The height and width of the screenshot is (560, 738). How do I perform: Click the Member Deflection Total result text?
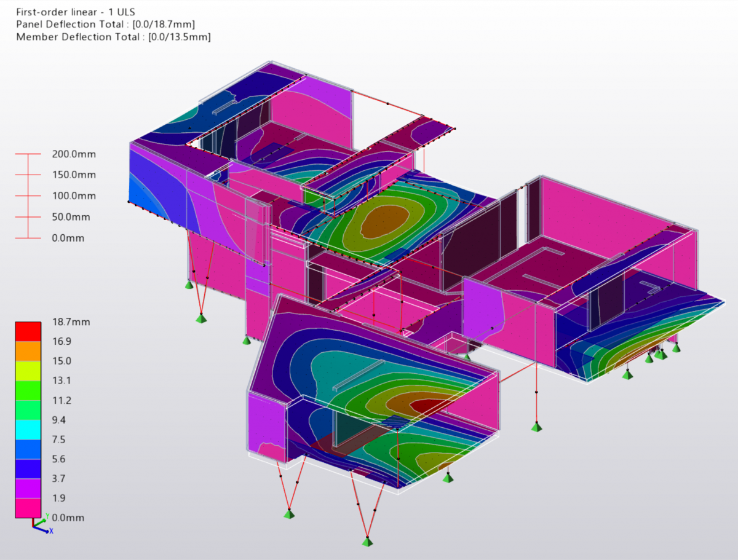pos(113,37)
